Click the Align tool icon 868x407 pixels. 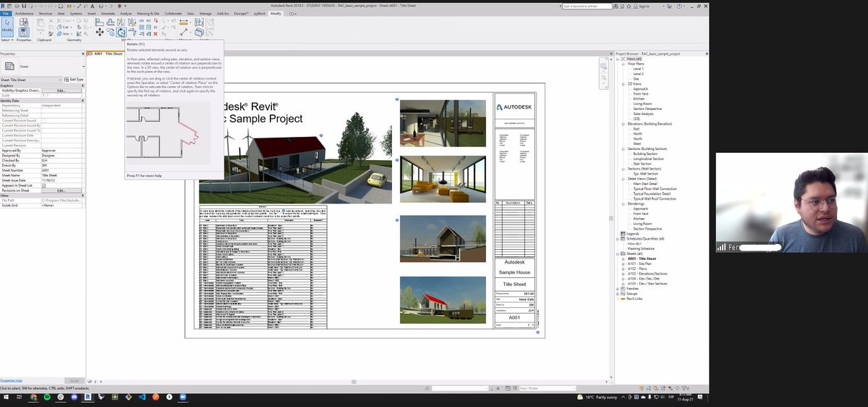pyautogui.click(x=100, y=22)
